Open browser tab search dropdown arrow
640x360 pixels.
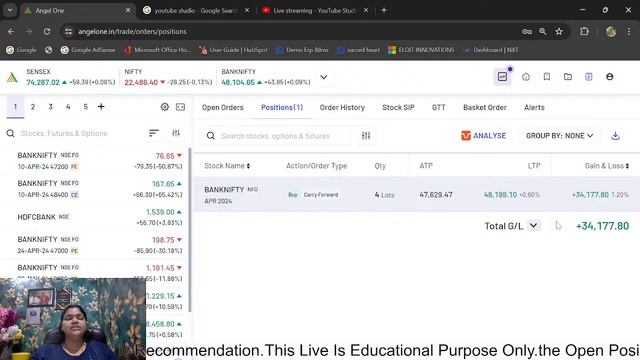[x=10, y=10]
